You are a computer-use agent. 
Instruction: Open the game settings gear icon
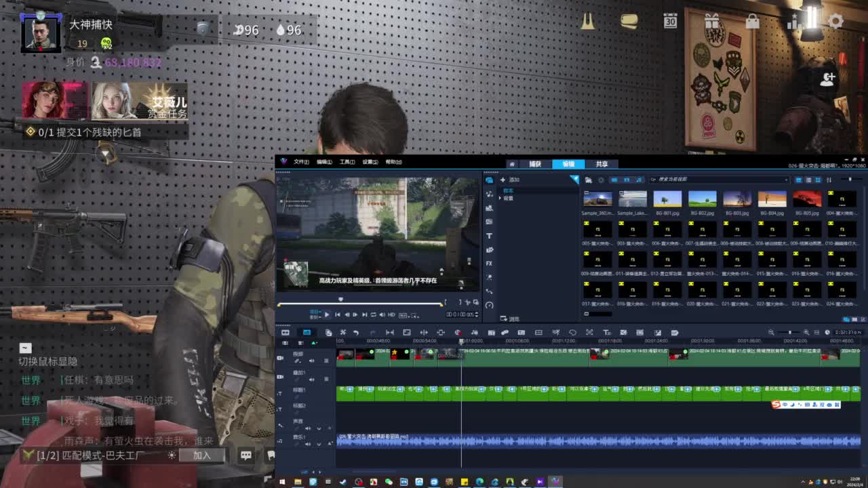[835, 21]
